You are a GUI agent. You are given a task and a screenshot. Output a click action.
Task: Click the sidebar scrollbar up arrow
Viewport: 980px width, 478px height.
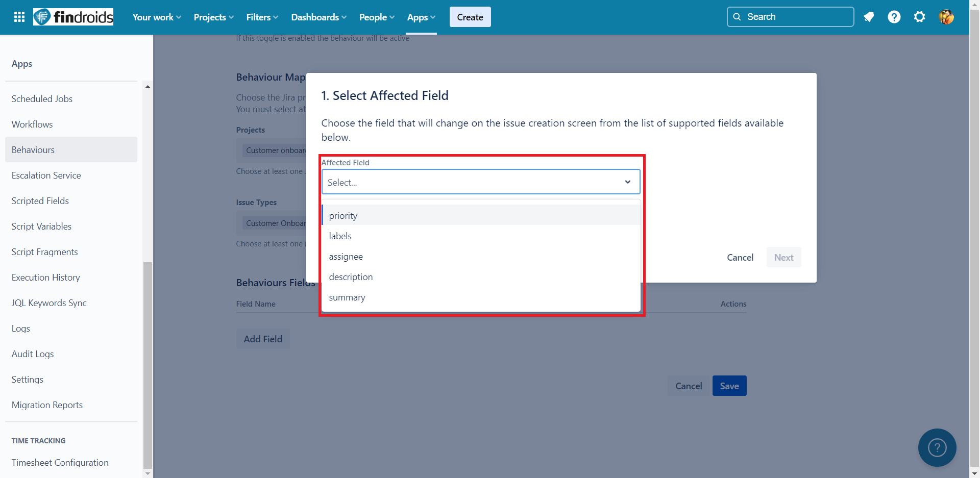(148, 86)
